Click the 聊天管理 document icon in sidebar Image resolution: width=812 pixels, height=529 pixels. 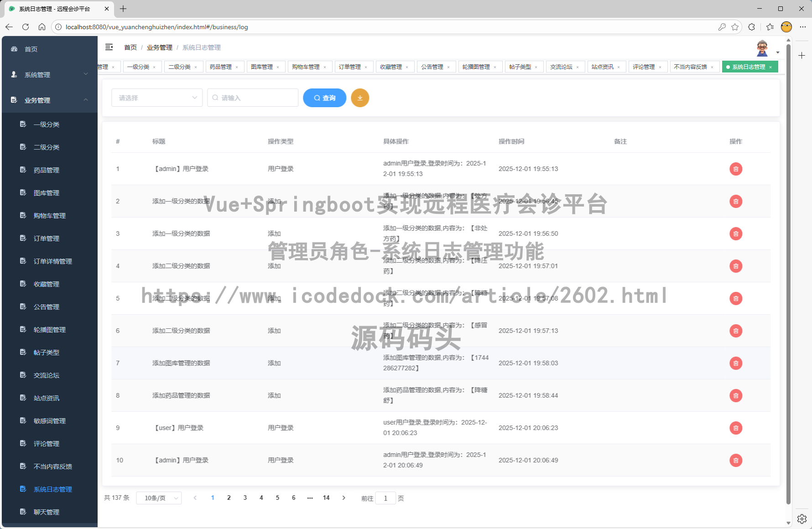[x=23, y=512]
